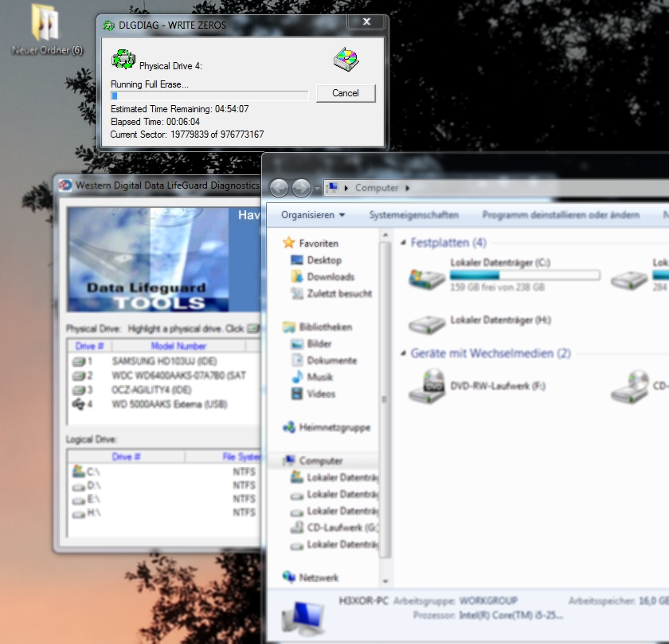The width and height of the screenshot is (669, 644).
Task: Click the DLGDIAG title bar icon
Action: (109, 25)
